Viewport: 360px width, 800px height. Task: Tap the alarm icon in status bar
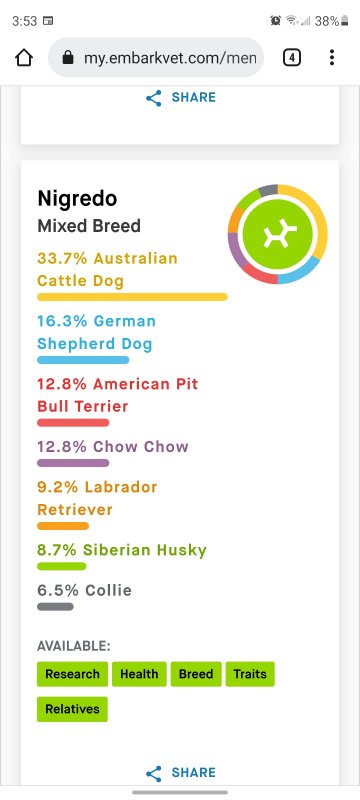[275, 20]
